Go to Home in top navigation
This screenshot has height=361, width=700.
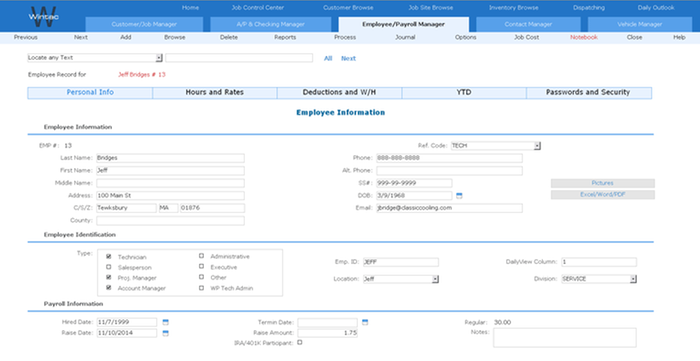click(190, 8)
